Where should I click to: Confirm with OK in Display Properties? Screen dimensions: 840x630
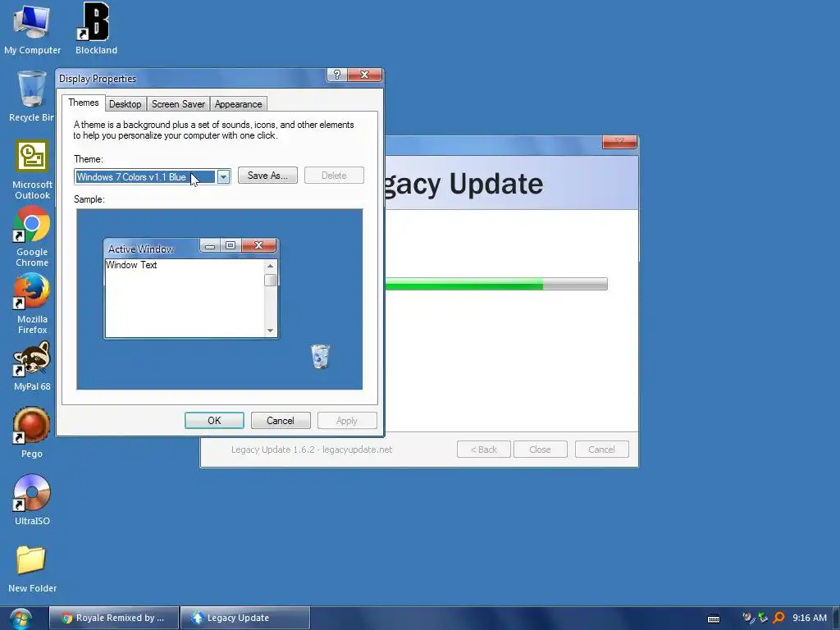pyautogui.click(x=214, y=421)
